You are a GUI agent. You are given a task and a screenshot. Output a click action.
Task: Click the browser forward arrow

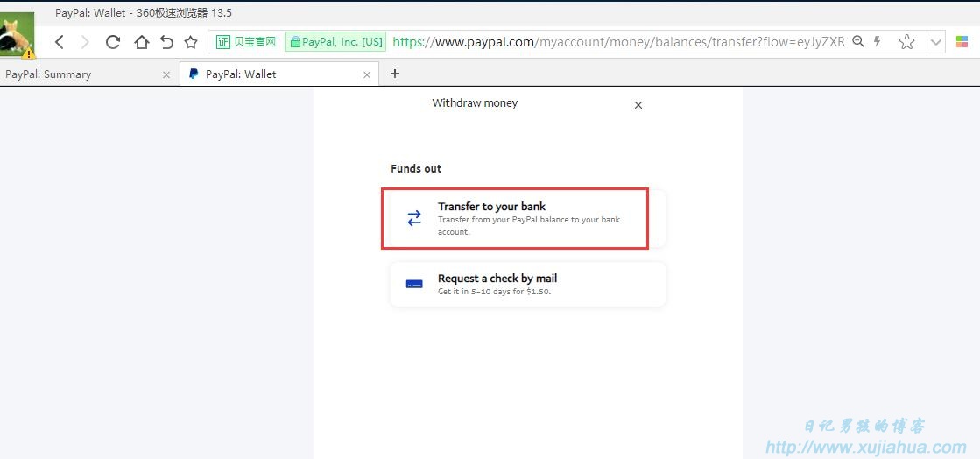tap(86, 42)
